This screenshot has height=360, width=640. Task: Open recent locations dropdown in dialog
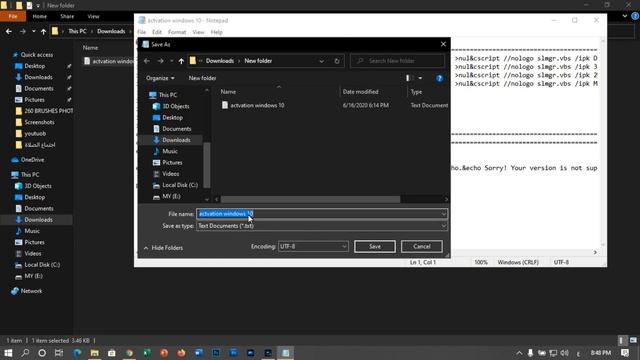tap(171, 61)
